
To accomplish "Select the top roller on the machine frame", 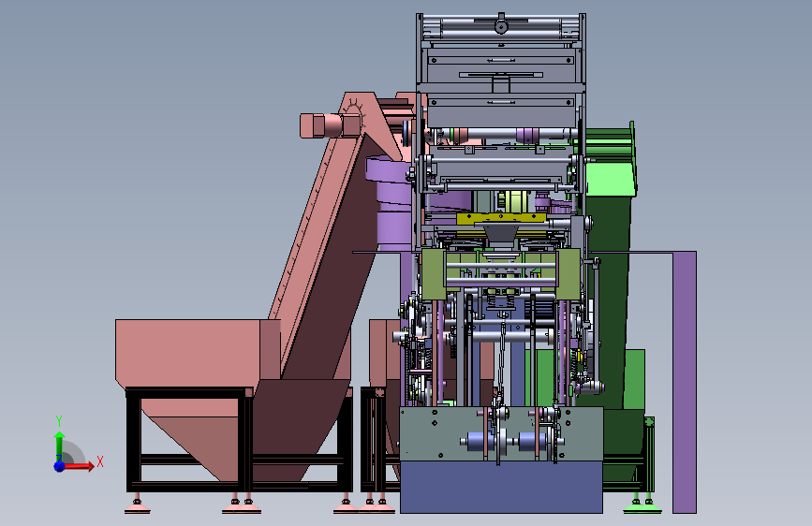I will pos(500,26).
